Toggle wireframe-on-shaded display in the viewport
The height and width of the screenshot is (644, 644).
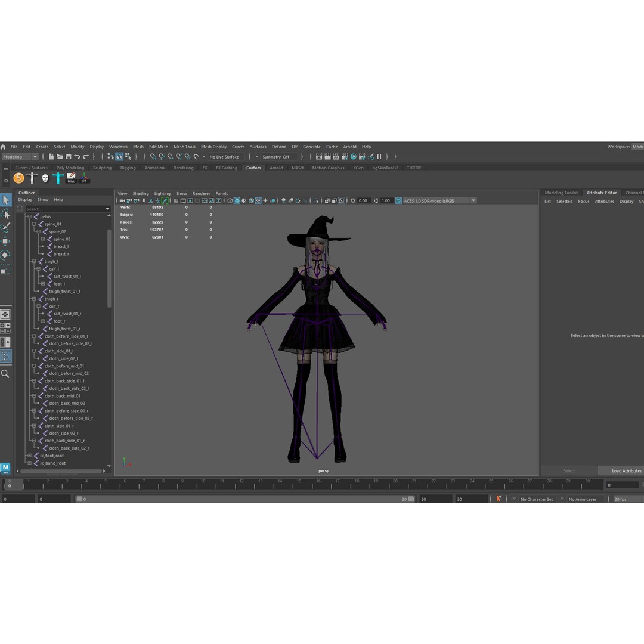pyautogui.click(x=250, y=200)
